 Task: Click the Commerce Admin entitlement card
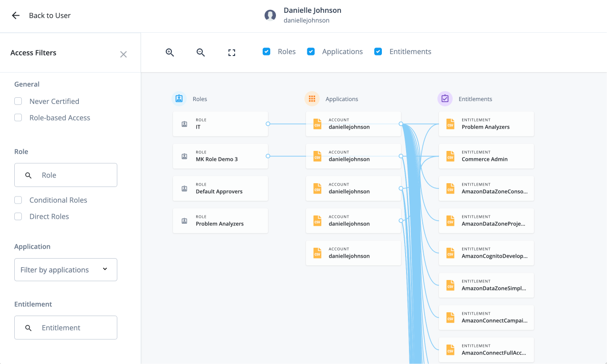486,156
